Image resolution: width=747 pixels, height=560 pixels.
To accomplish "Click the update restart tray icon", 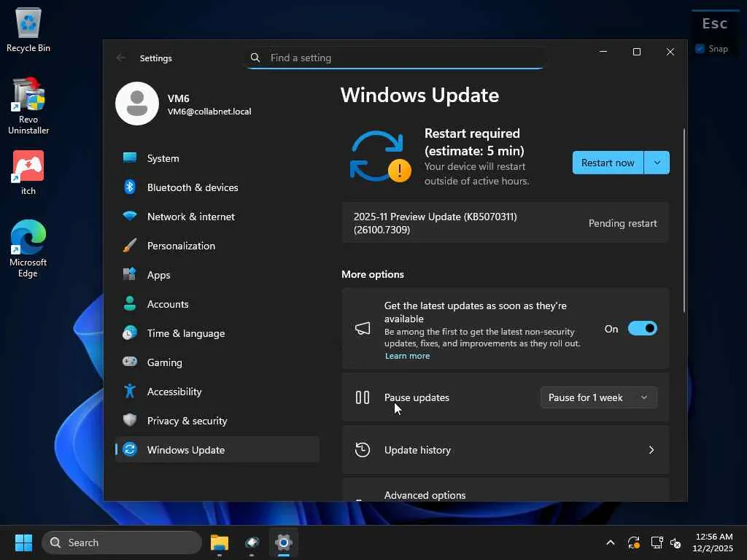I will pos(634,542).
